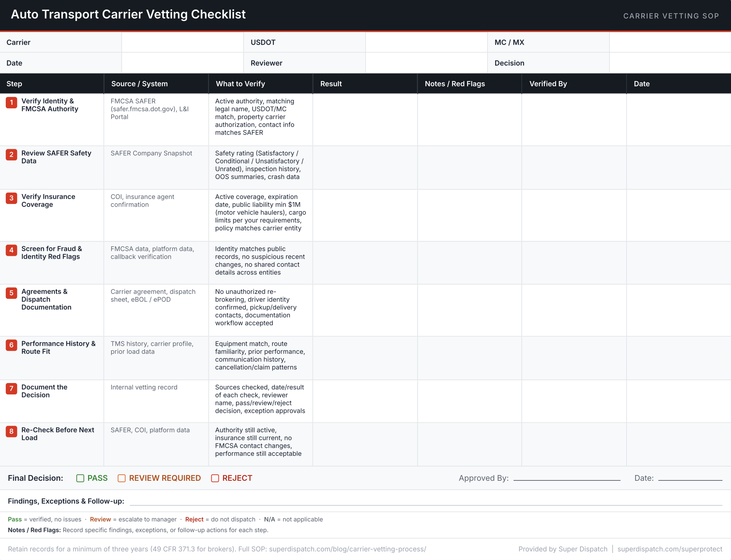Click the red step 3 number badge
Image resolution: width=731 pixels, height=560 pixels.
click(11, 198)
